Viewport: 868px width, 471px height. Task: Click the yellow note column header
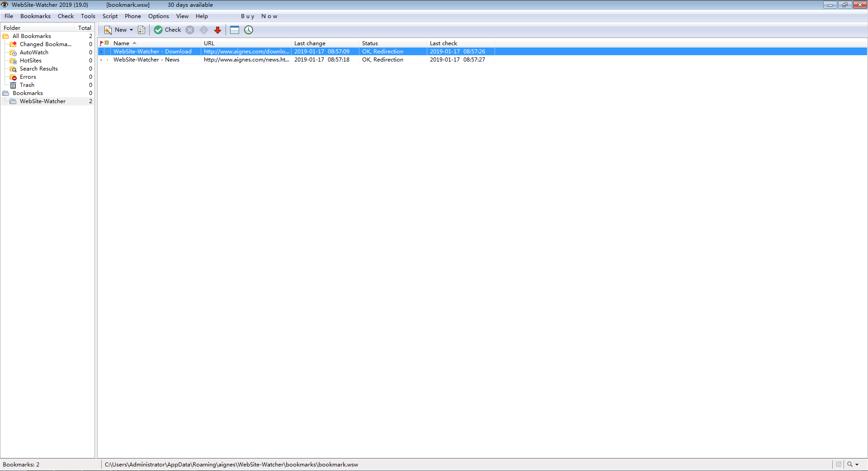coord(107,43)
